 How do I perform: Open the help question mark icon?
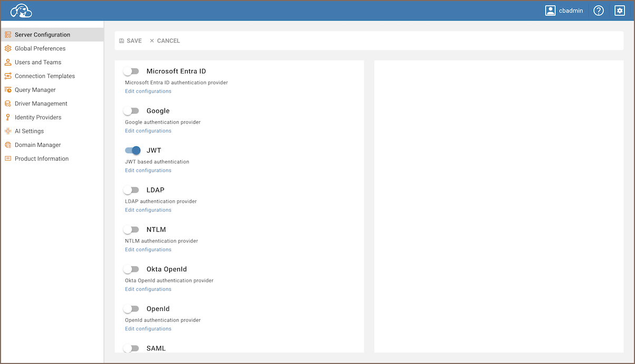point(598,11)
